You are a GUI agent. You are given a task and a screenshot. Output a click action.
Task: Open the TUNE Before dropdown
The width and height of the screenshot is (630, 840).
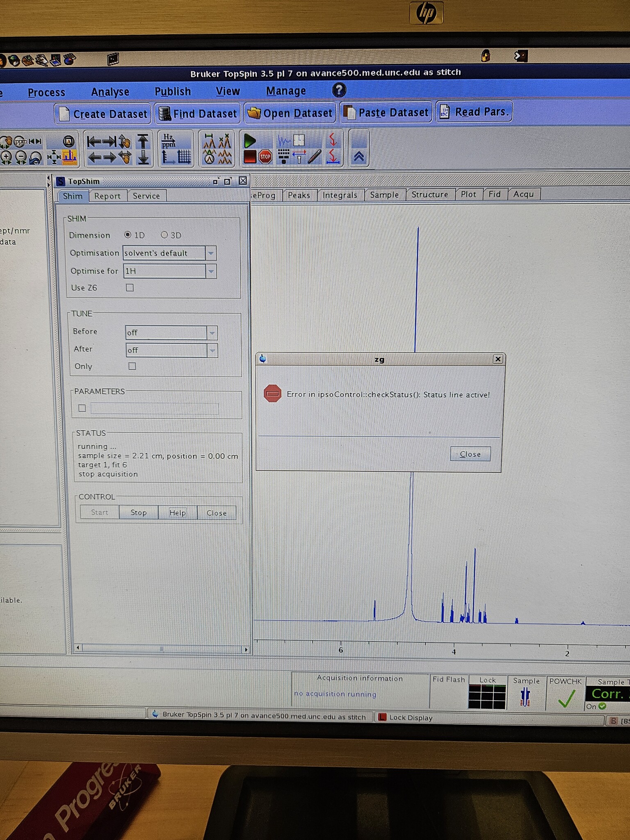click(x=212, y=333)
